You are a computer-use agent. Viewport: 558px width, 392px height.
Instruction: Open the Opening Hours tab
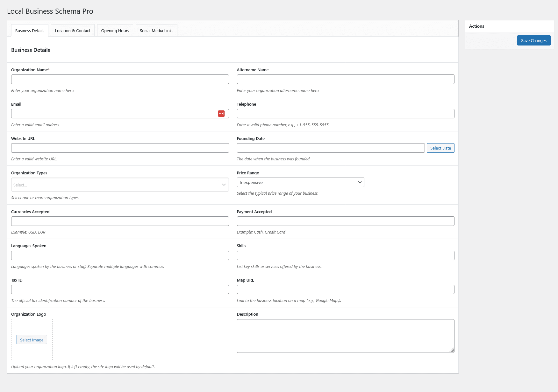115,31
